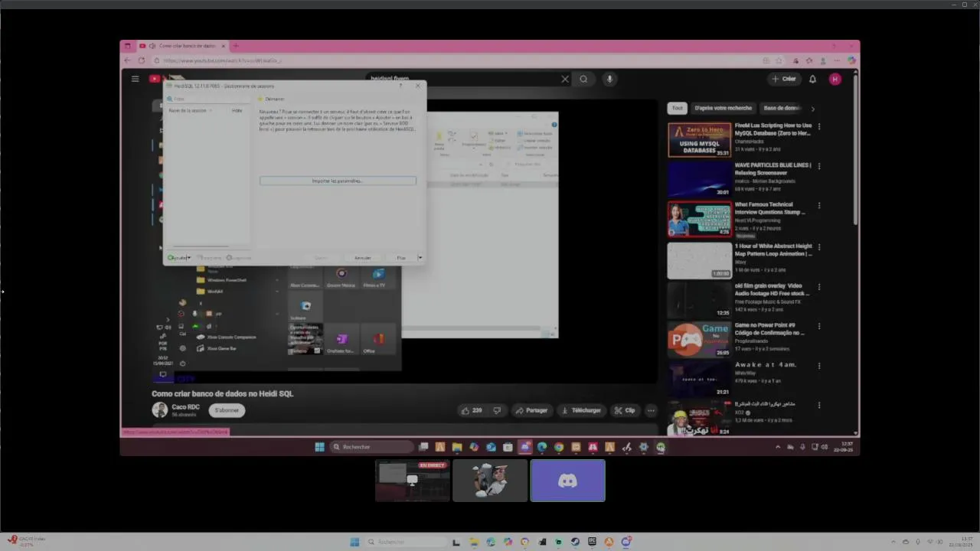The image size is (980, 551).
Task: Subscribe with the S'abonner button
Action: click(227, 410)
